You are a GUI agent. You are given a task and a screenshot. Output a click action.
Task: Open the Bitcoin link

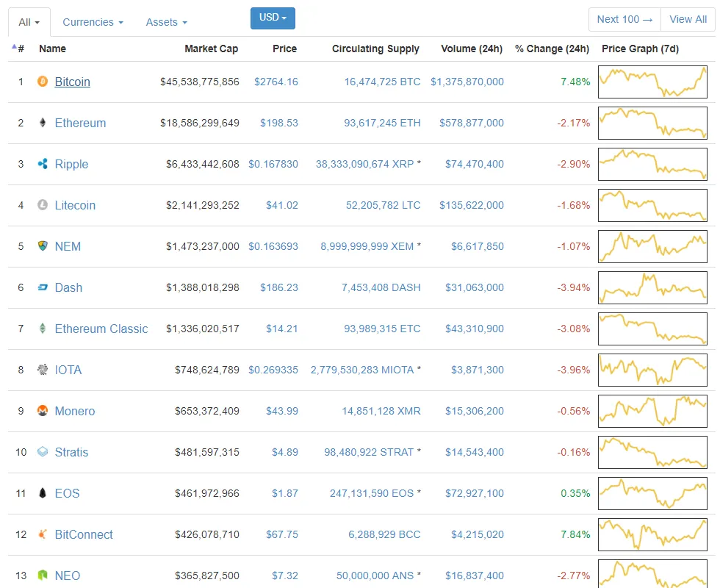click(x=73, y=82)
